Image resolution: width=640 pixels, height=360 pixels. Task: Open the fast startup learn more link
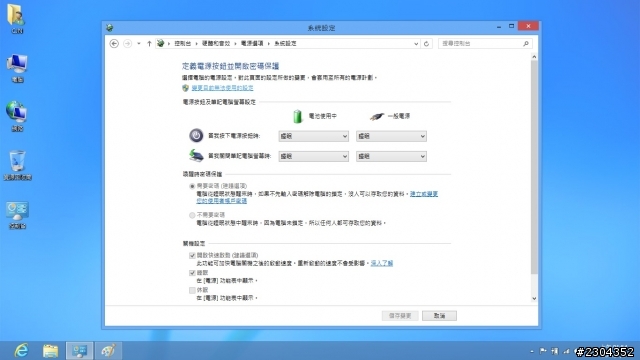382,263
